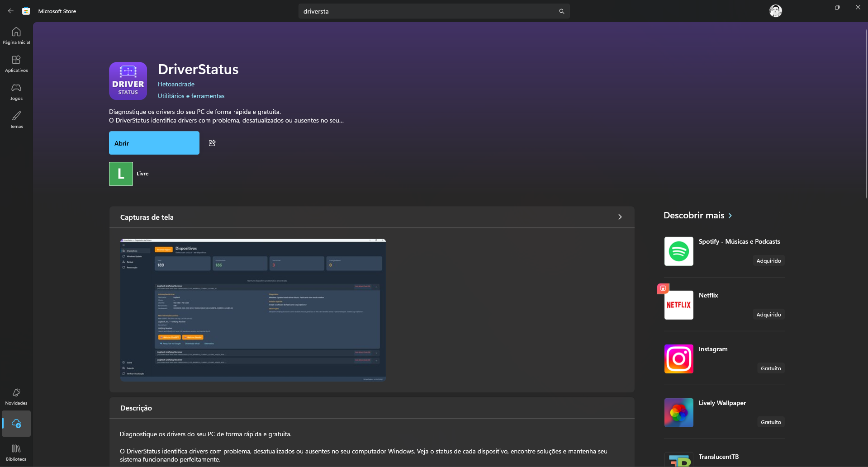
Task: Click Adquirido button for Spotify
Action: [x=768, y=261]
